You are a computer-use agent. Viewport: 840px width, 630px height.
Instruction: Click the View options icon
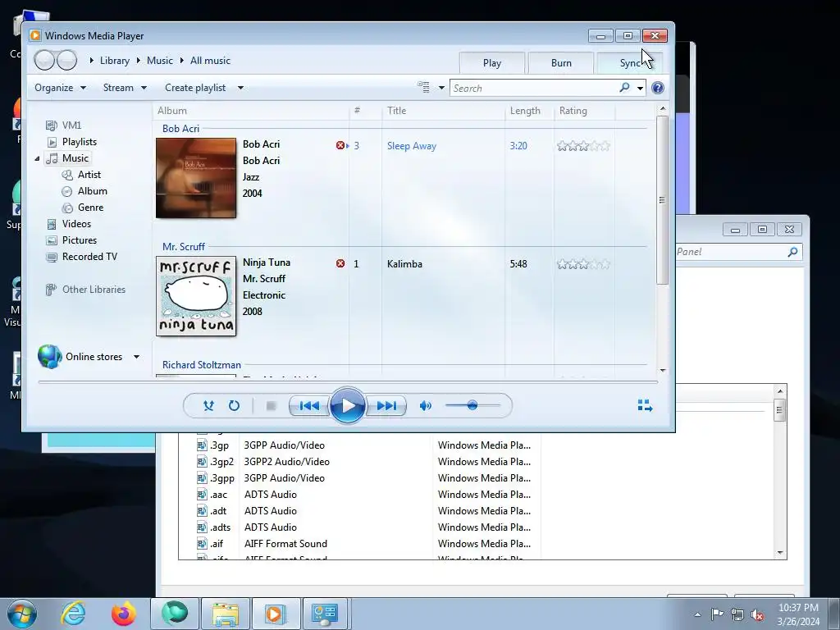[423, 87]
